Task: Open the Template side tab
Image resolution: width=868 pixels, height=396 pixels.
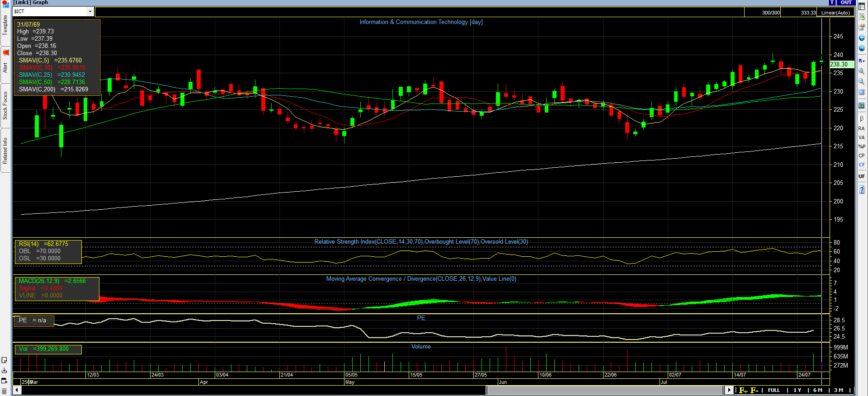Action: tap(5, 25)
